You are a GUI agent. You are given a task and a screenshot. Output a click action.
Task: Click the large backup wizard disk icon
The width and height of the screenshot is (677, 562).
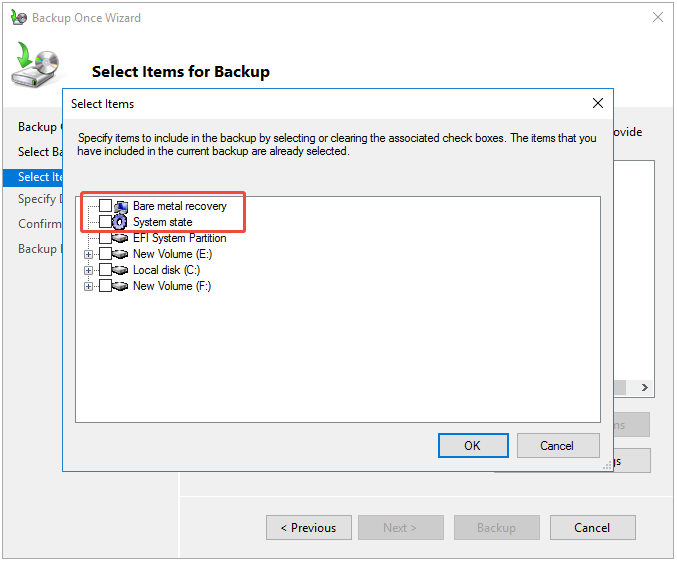tap(36, 67)
